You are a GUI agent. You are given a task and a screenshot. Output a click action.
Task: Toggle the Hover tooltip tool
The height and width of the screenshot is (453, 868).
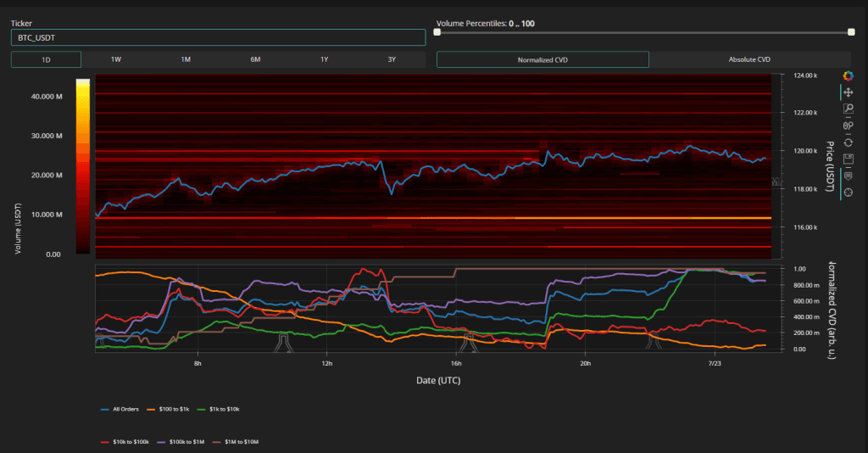(x=848, y=176)
